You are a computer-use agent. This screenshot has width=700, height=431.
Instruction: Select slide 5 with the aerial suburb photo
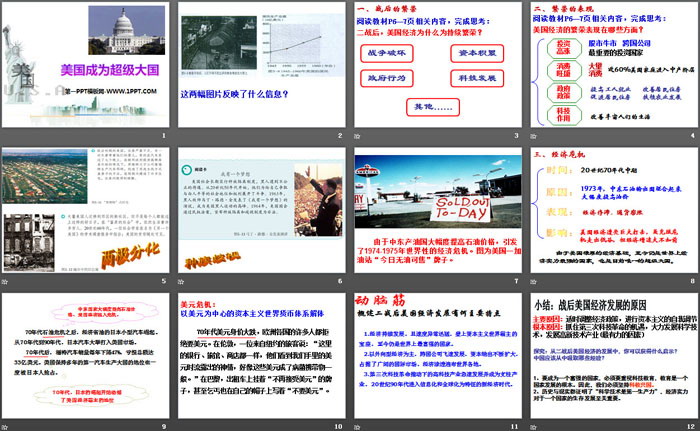pyautogui.click(x=86, y=210)
